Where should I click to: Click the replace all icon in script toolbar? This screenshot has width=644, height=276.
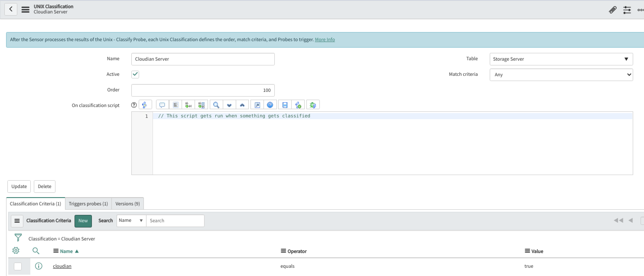[201, 105]
